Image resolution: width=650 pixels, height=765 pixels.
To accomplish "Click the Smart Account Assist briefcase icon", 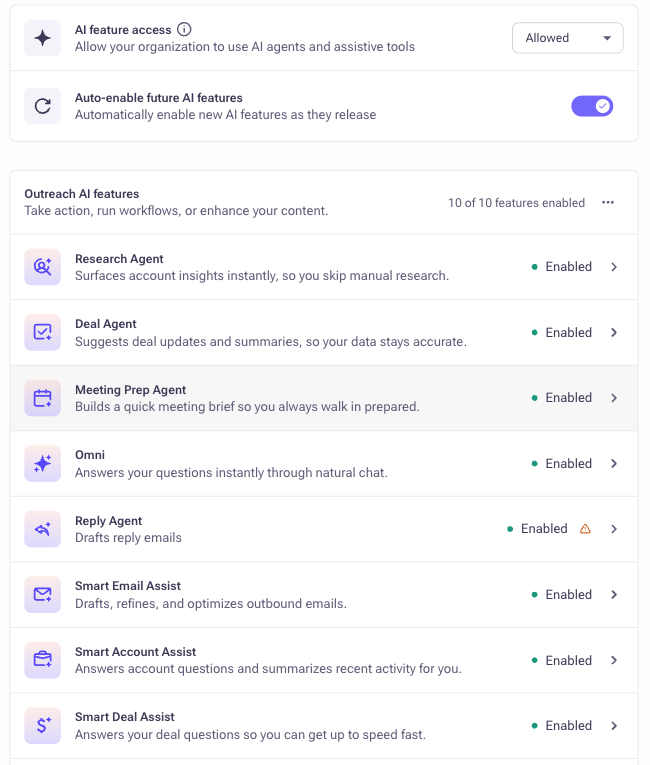I will pyautogui.click(x=42, y=660).
